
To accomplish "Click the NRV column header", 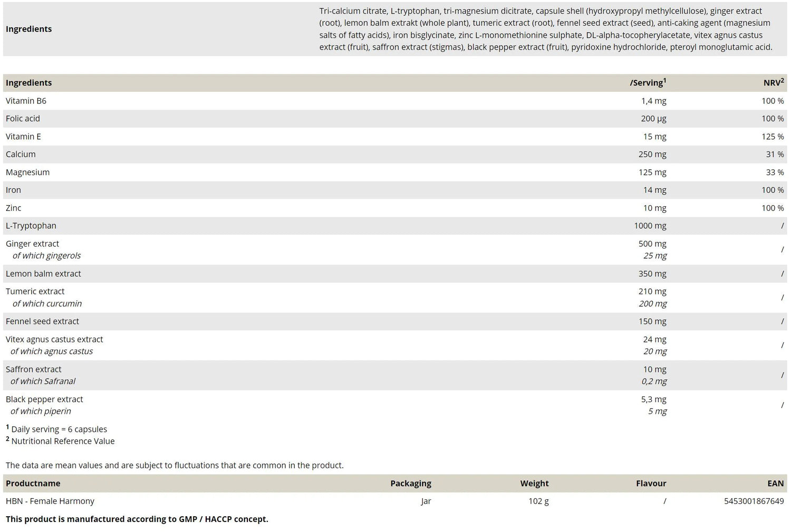I will click(x=773, y=83).
